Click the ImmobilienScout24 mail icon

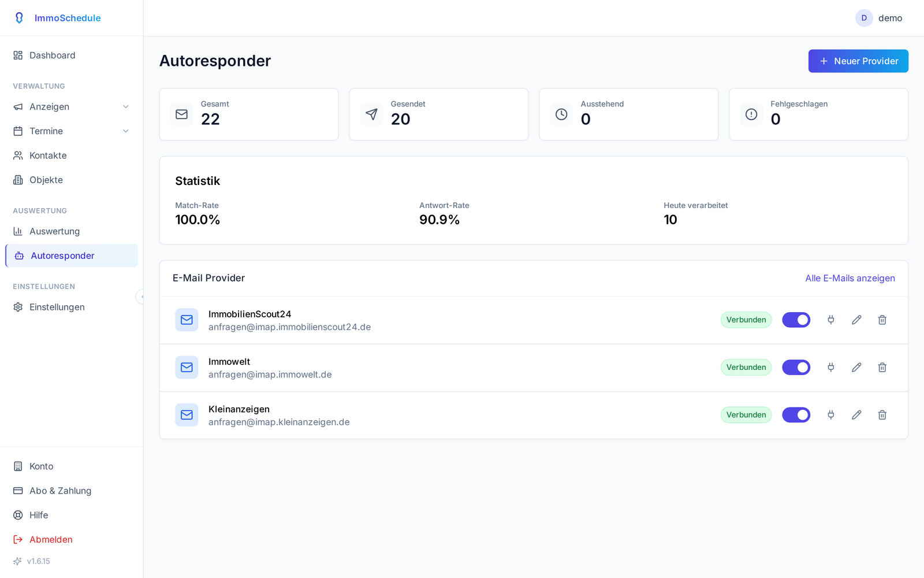(x=187, y=320)
